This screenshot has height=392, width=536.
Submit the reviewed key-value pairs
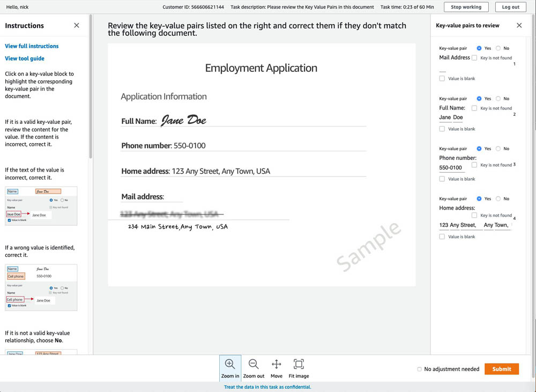[502, 369]
